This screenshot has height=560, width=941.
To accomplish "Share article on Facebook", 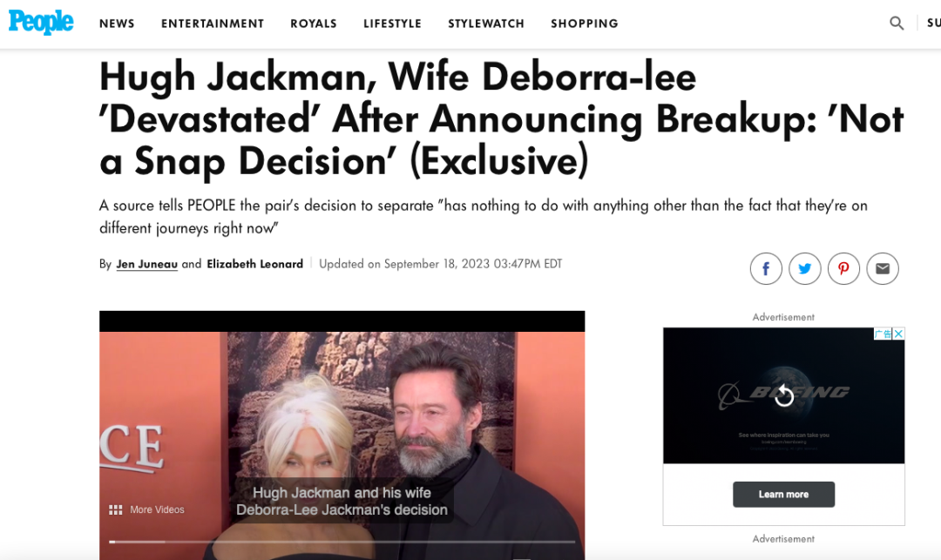I will coord(766,268).
